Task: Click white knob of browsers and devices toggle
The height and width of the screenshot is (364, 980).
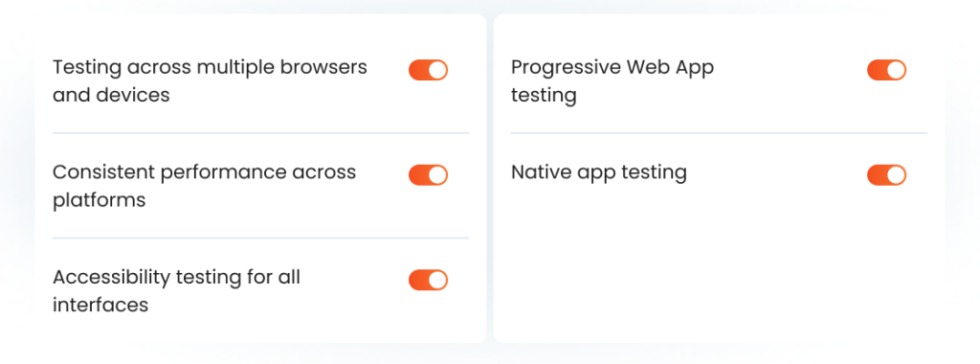Action: point(438,70)
